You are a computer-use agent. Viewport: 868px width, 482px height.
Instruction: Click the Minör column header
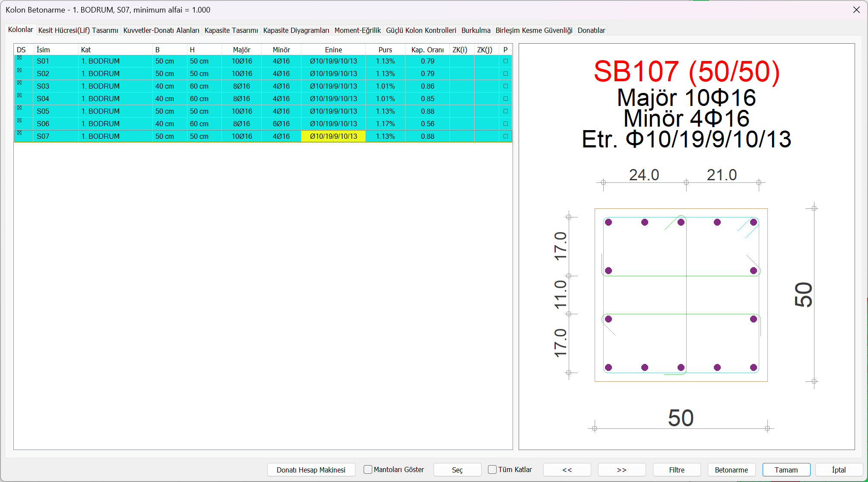[x=281, y=50]
